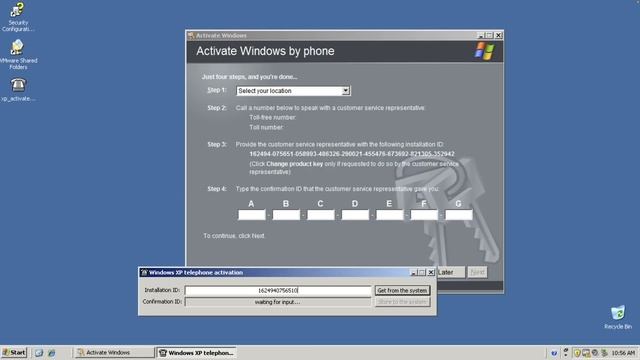This screenshot has height=360, width=640.
Task: Focus confirmation ID field F
Action: pos(424,215)
